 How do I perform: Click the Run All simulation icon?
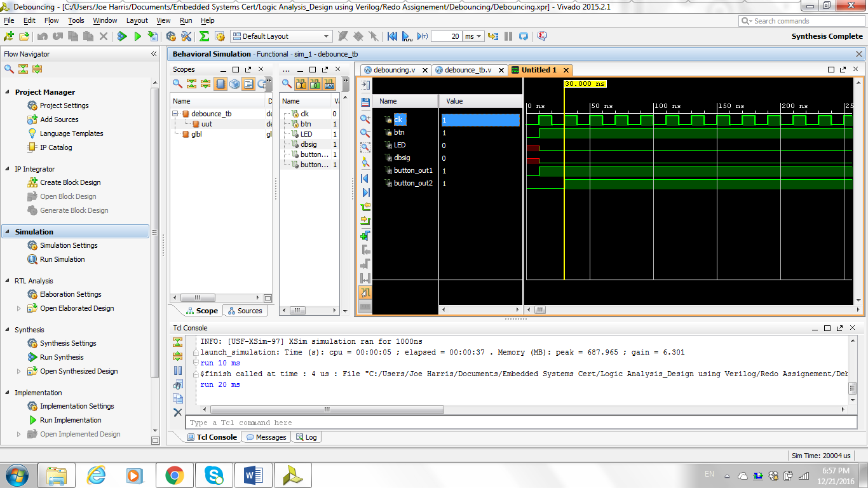click(407, 36)
